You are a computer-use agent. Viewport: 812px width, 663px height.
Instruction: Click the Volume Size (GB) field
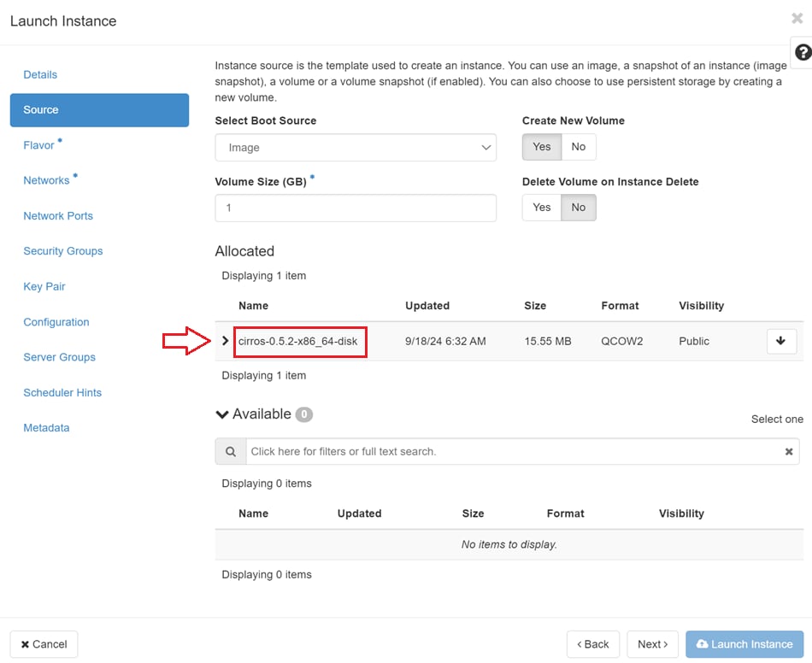[x=356, y=208]
